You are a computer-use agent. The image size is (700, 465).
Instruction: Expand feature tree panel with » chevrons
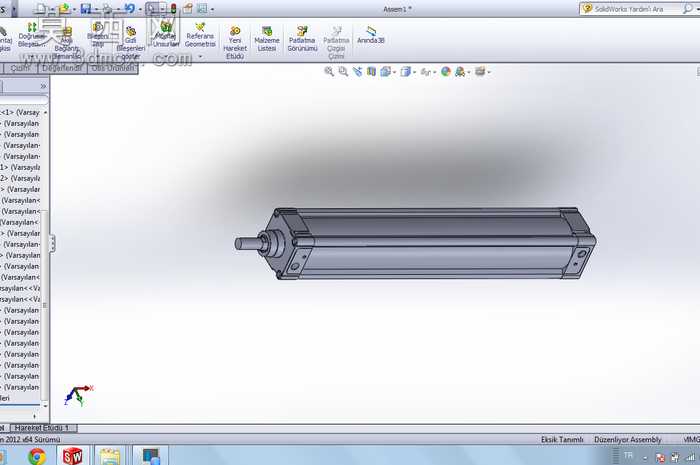43,86
